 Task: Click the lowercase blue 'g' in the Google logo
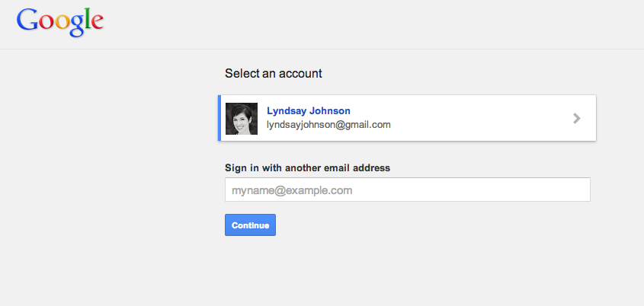point(75,26)
